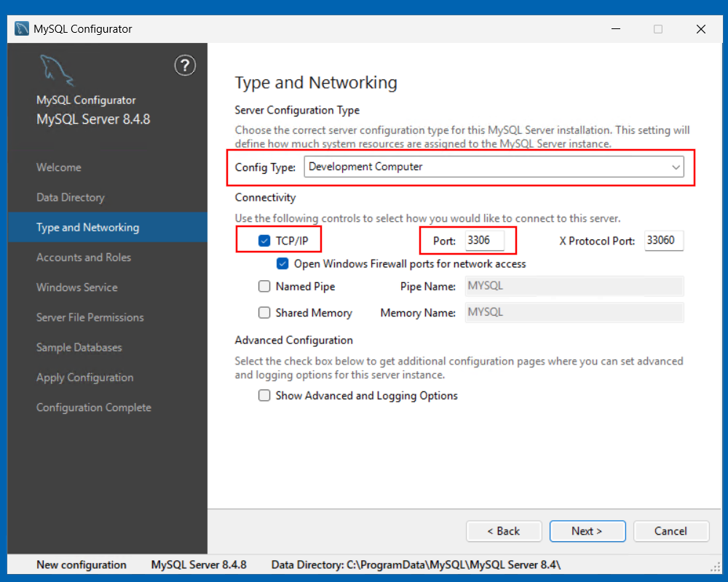Click the Memory Name field
The width and height of the screenshot is (728, 582).
[574, 312]
